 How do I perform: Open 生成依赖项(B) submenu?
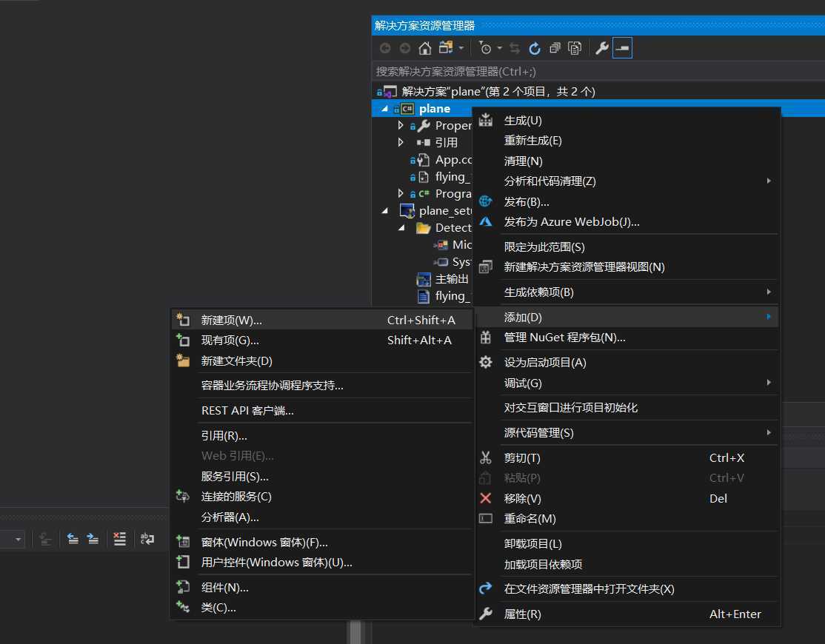pos(627,292)
